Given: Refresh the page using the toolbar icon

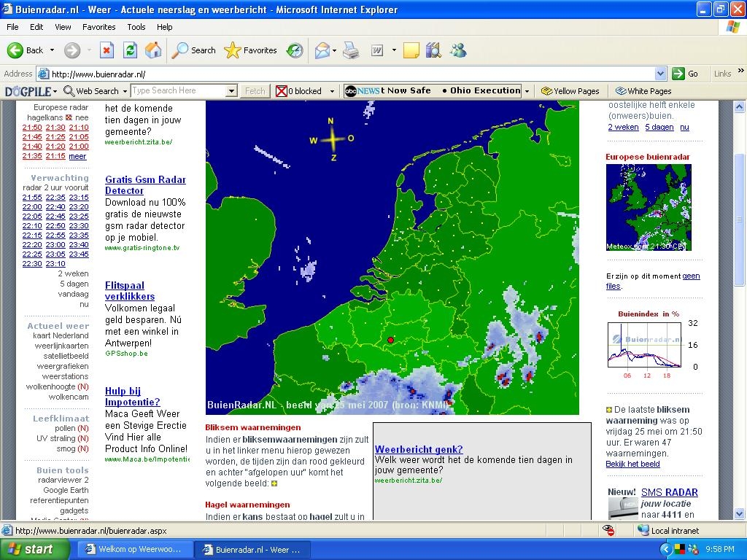Looking at the screenshot, I should (x=130, y=50).
